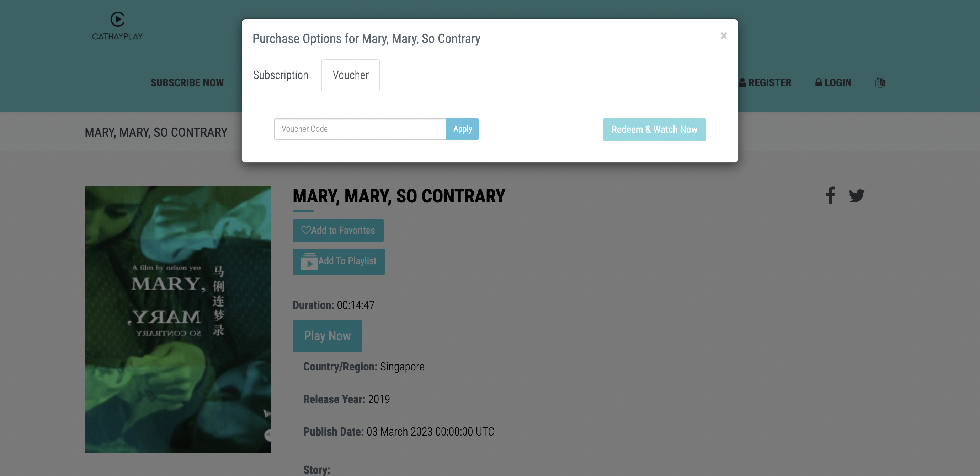Open the Subscribe Now menu item
The image size is (980, 476).
point(187,82)
